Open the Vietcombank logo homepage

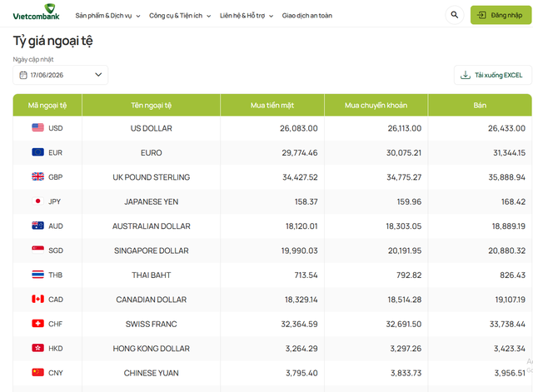point(36,12)
